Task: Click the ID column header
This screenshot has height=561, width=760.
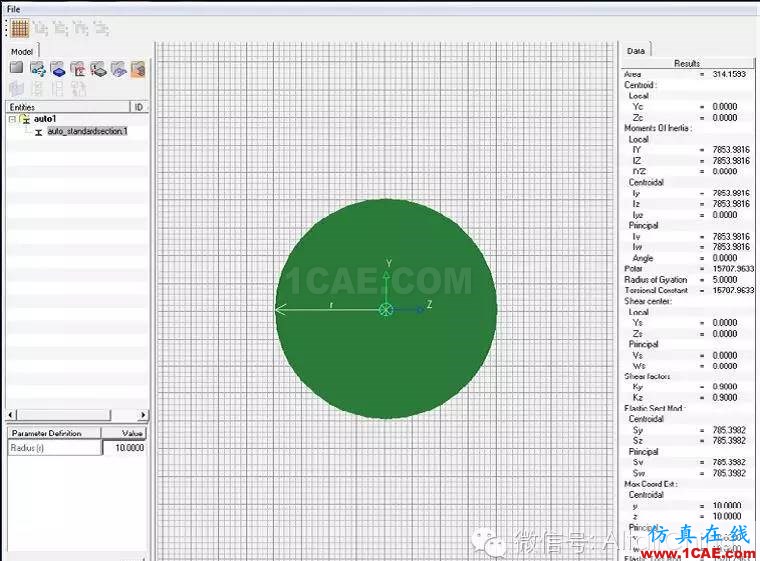Action: [x=139, y=107]
